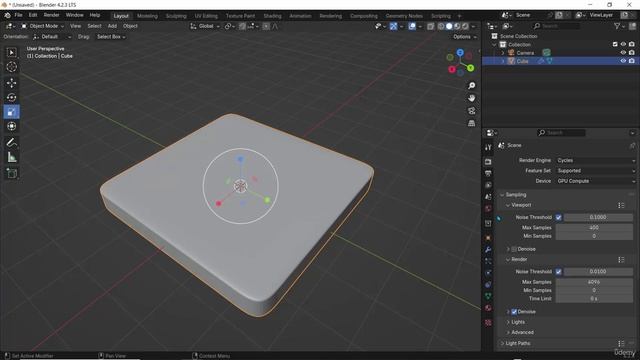Image resolution: width=640 pixels, height=360 pixels.
Task: Toggle X-Ray mode in viewport header
Action: tap(431, 27)
